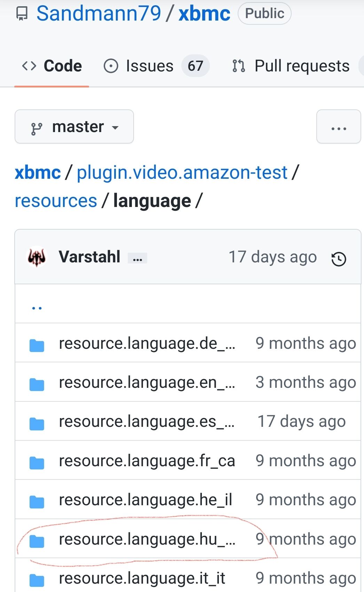The height and width of the screenshot is (592, 364).
Task: Open the Pull requests tab
Action: click(291, 66)
